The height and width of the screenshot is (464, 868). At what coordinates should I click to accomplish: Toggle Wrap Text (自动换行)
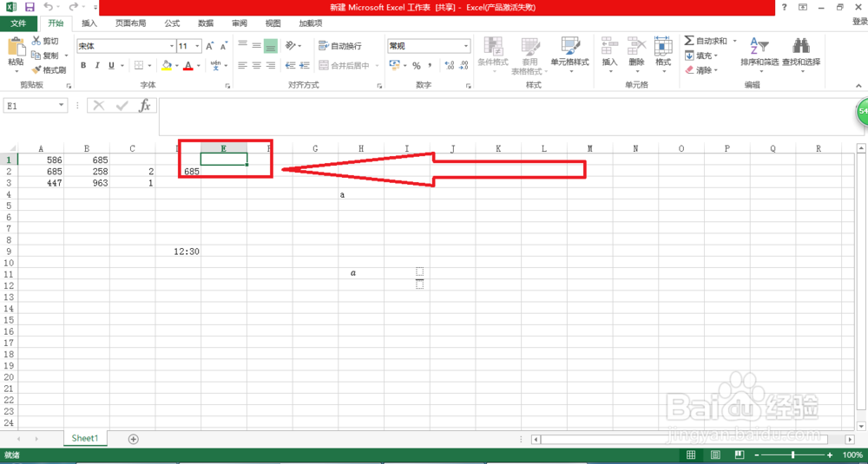[x=340, y=46]
